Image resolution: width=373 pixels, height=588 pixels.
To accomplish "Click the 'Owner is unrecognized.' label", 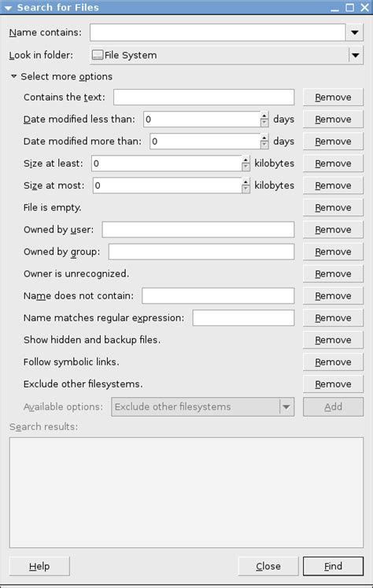I will tap(76, 274).
